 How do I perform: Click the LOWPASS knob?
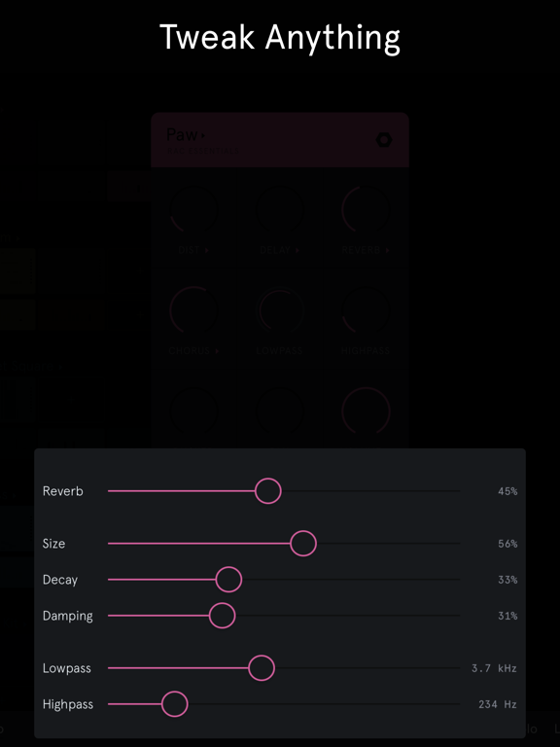tap(280, 310)
